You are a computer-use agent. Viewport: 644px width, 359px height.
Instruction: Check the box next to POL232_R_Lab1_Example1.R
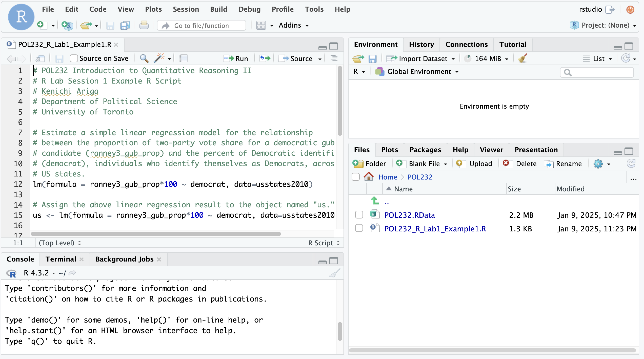(359, 228)
